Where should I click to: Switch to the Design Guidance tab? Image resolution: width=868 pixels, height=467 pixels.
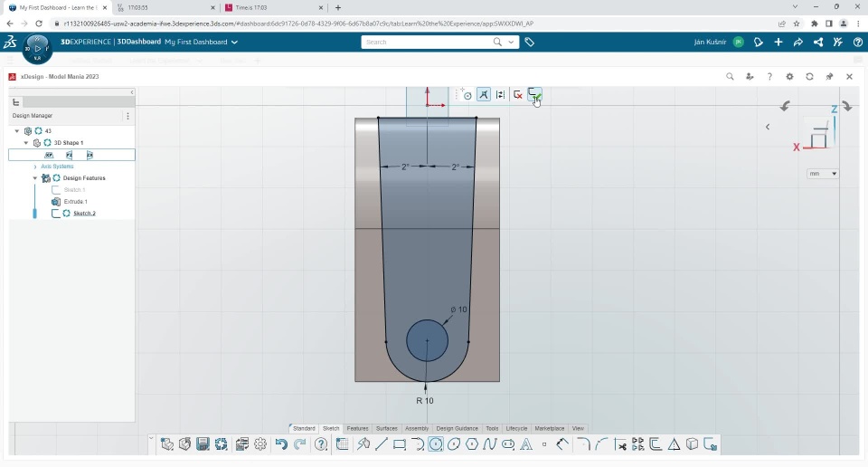[457, 428]
